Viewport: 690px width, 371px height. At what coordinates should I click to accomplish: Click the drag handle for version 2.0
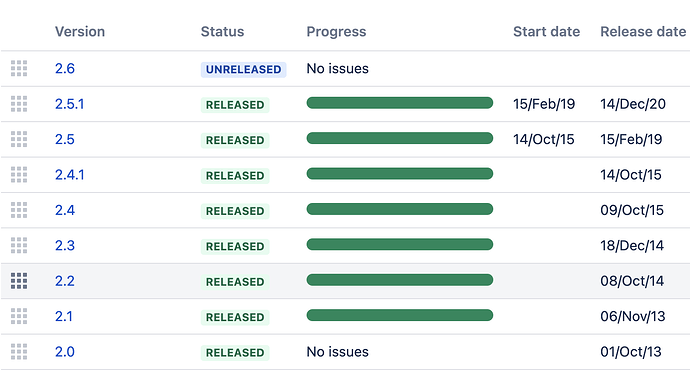click(19, 352)
